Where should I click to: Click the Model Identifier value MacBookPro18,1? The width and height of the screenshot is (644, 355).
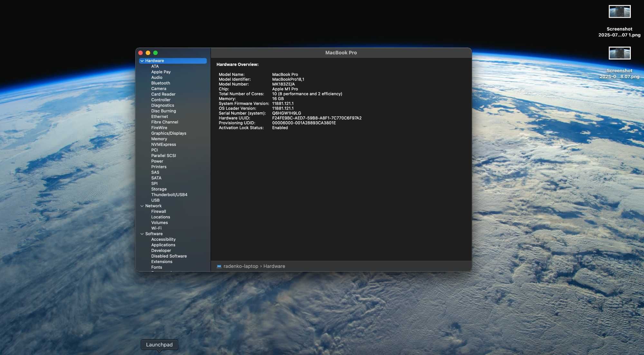(x=288, y=79)
